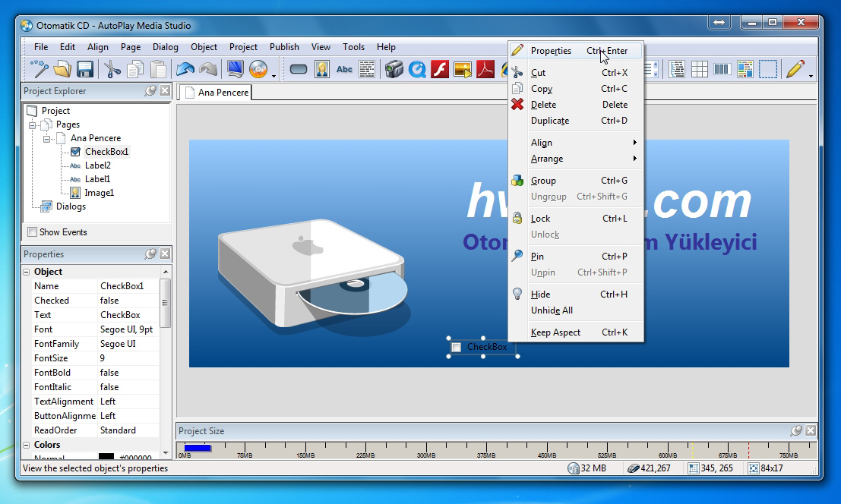
Task: Click the Copy toolbar icon
Action: tap(134, 69)
